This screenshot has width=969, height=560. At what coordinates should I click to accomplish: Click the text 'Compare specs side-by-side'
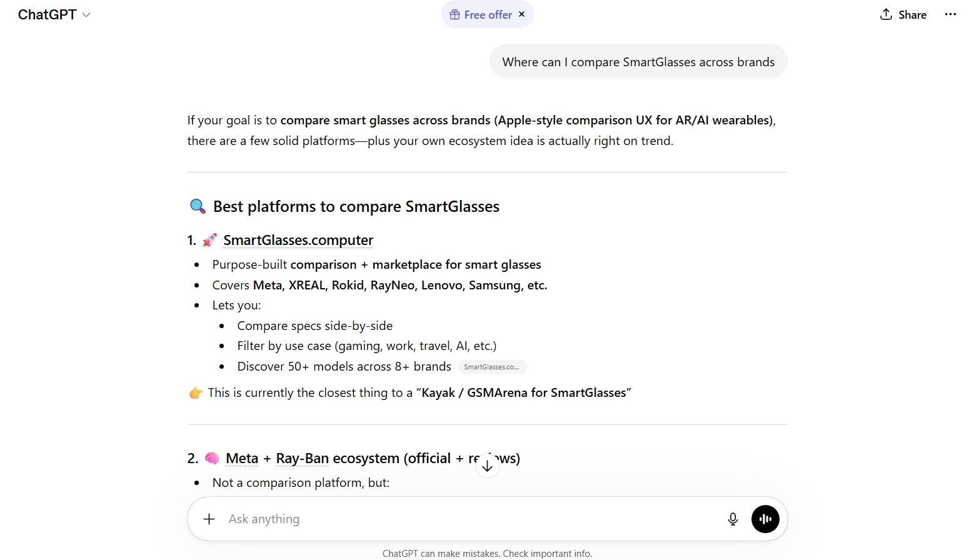(x=315, y=326)
